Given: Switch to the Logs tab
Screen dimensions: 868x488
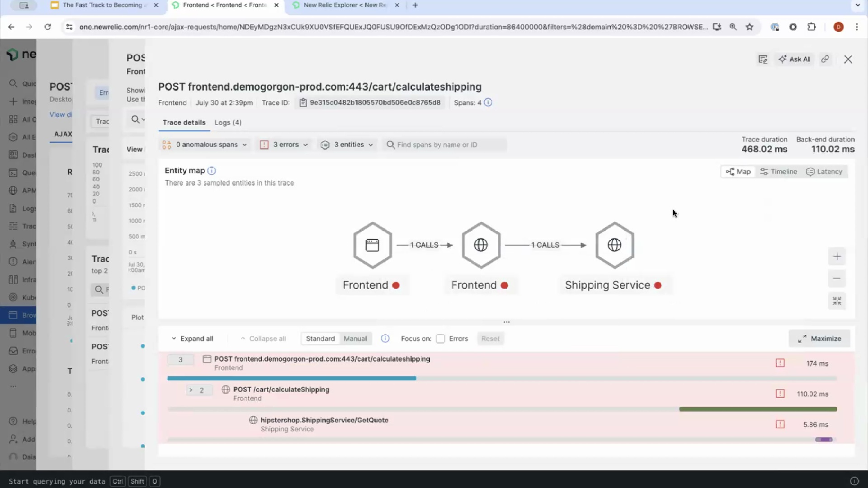Looking at the screenshot, I should coord(228,122).
